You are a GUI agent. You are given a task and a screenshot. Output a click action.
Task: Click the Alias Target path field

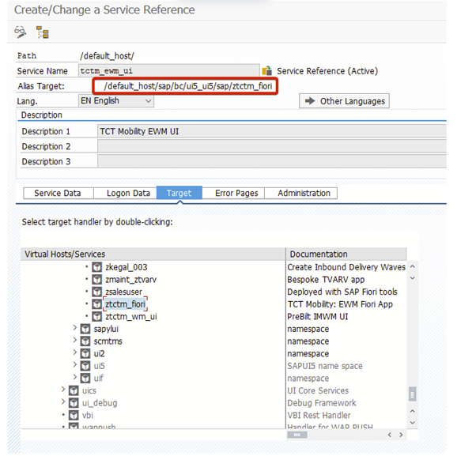(186, 85)
